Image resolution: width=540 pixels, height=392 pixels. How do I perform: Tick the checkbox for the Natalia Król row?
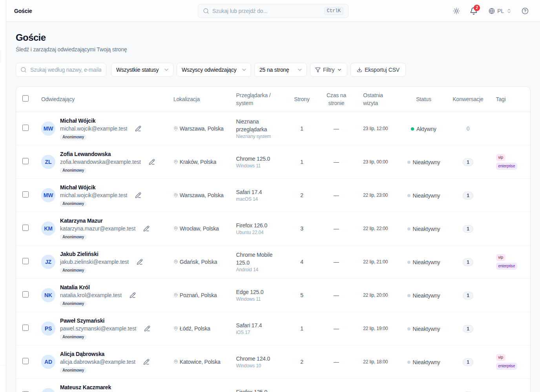[x=26, y=294]
